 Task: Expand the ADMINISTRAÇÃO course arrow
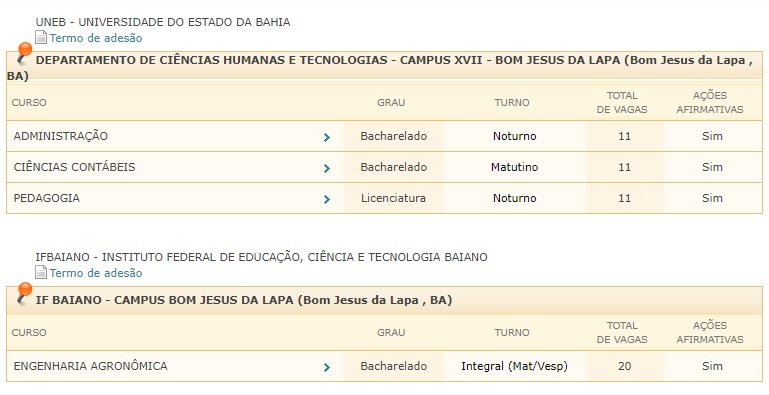coord(327,137)
